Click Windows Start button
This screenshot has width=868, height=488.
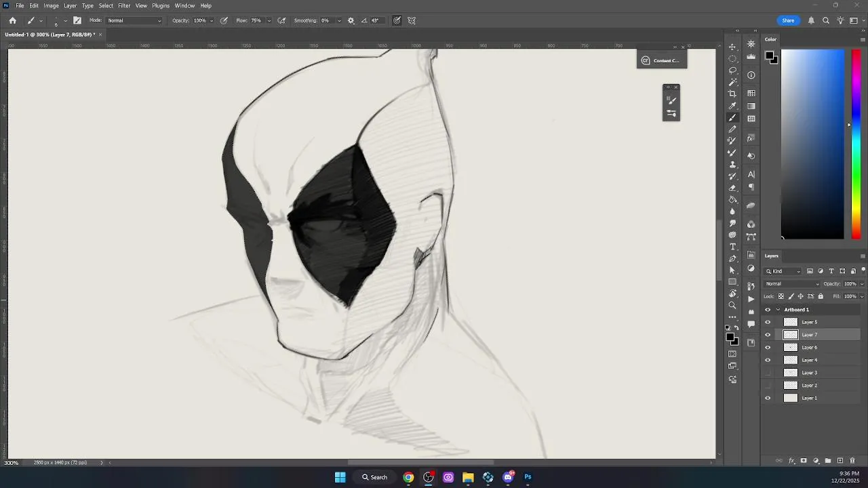[340, 477]
